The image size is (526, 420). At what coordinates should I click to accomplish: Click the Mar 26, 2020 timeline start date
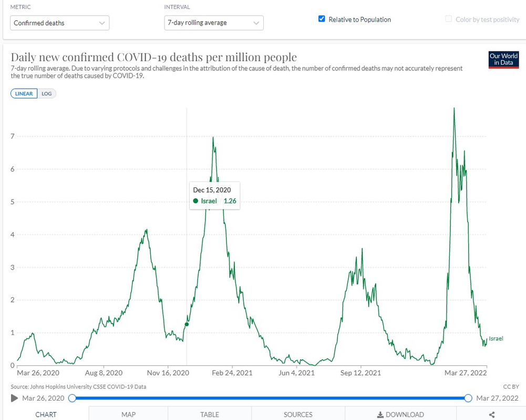tap(43, 398)
